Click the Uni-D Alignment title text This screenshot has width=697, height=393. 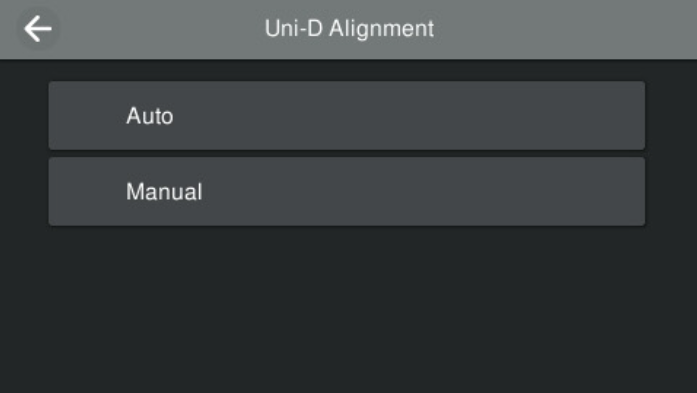(349, 29)
